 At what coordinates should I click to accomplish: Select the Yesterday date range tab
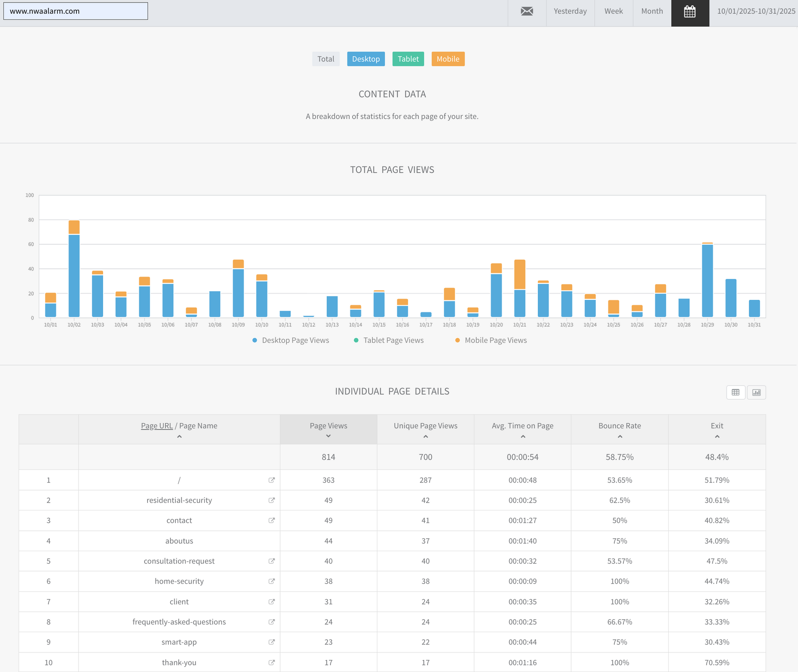[570, 11]
